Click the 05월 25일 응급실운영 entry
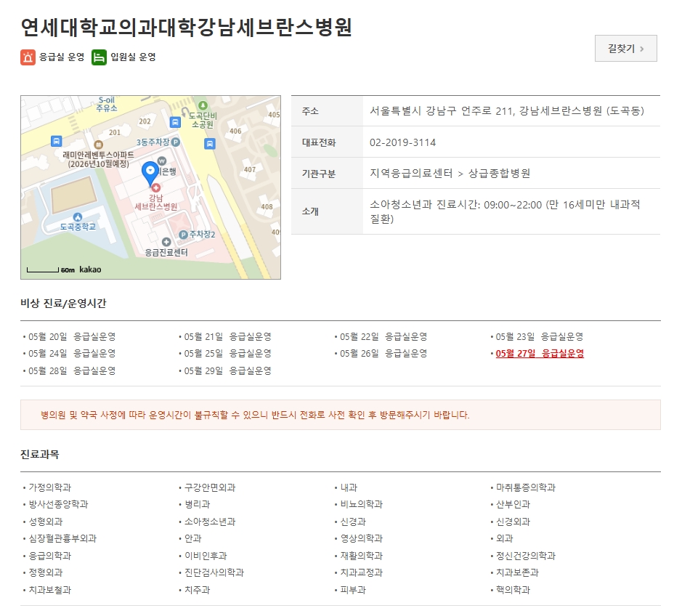This screenshot has width=682, height=616. [228, 354]
